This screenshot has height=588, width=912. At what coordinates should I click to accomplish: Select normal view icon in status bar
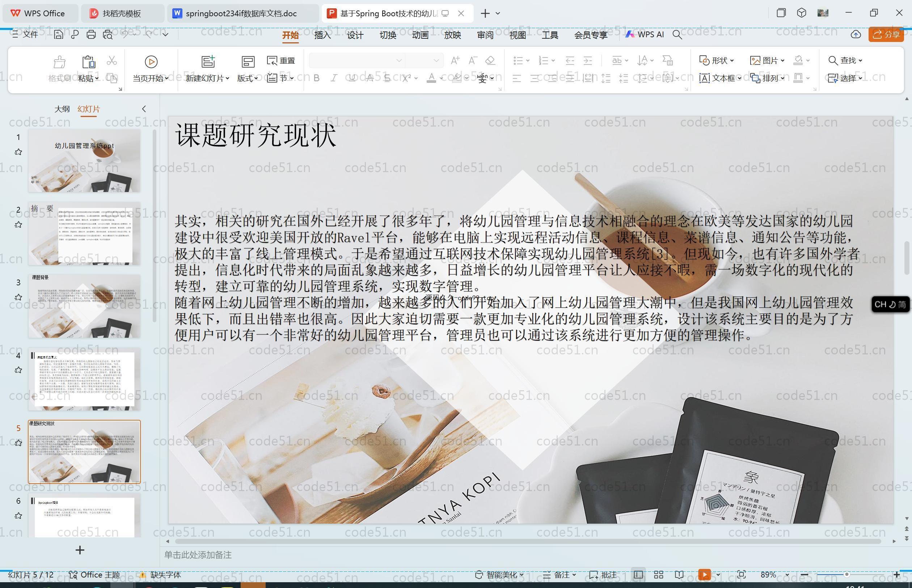[638, 575]
